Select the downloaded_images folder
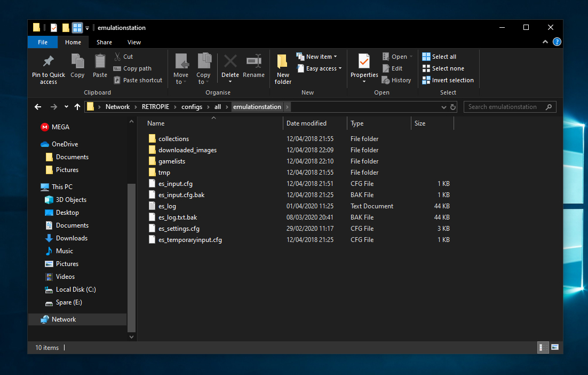Screen dimensions: 588x375 (187, 150)
